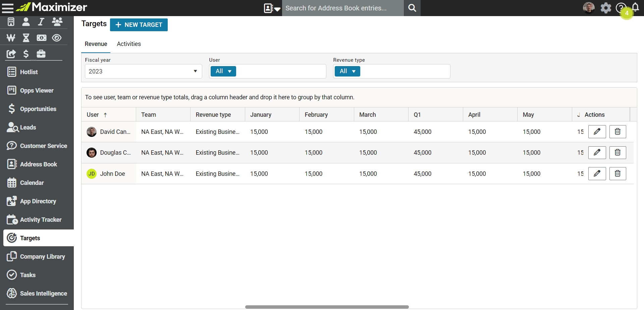Click the briefcase shortcut icon

(x=41, y=54)
